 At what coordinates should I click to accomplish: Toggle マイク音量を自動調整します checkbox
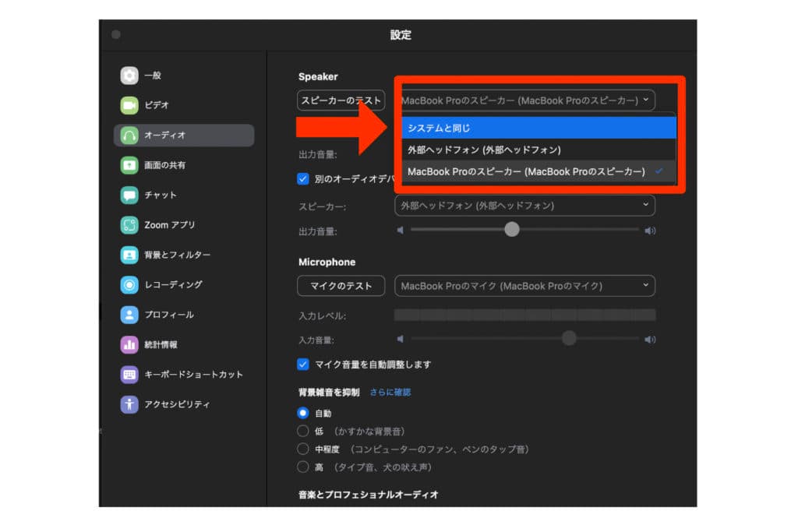point(303,365)
